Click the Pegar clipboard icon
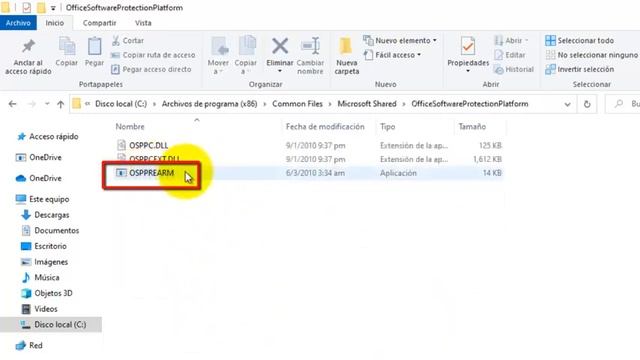The width and height of the screenshot is (640, 360). click(x=94, y=46)
